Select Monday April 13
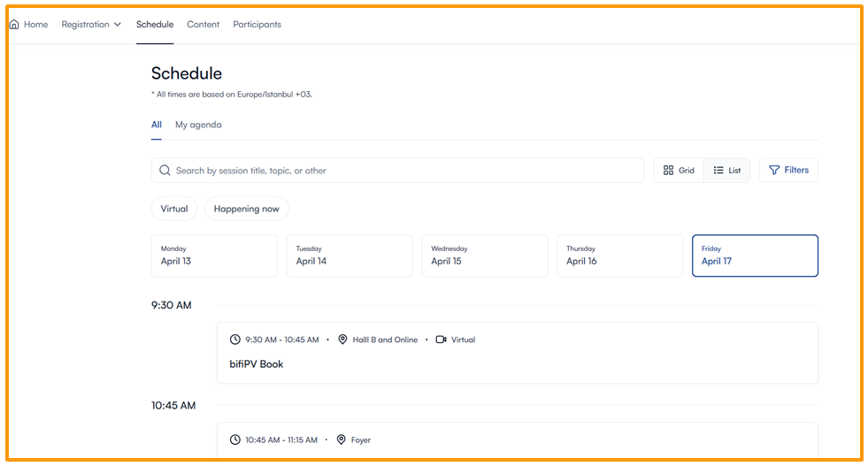Image resolution: width=868 pixels, height=466 pixels. coord(214,256)
